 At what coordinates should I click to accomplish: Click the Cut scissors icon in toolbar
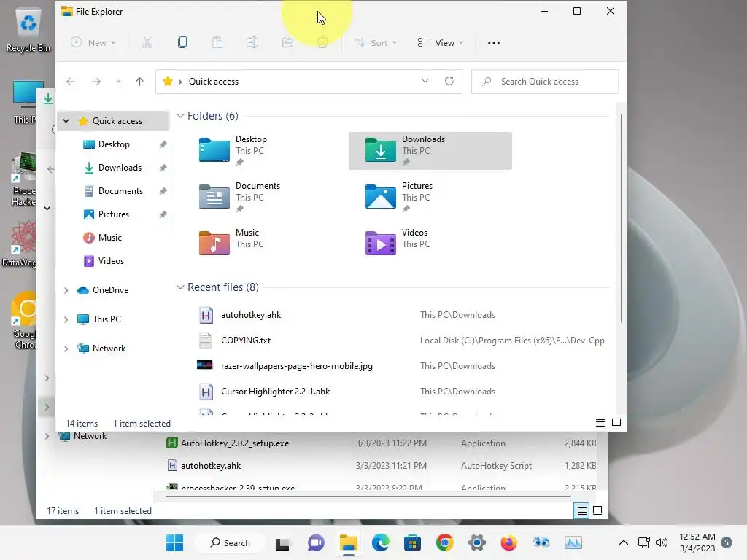tap(147, 43)
